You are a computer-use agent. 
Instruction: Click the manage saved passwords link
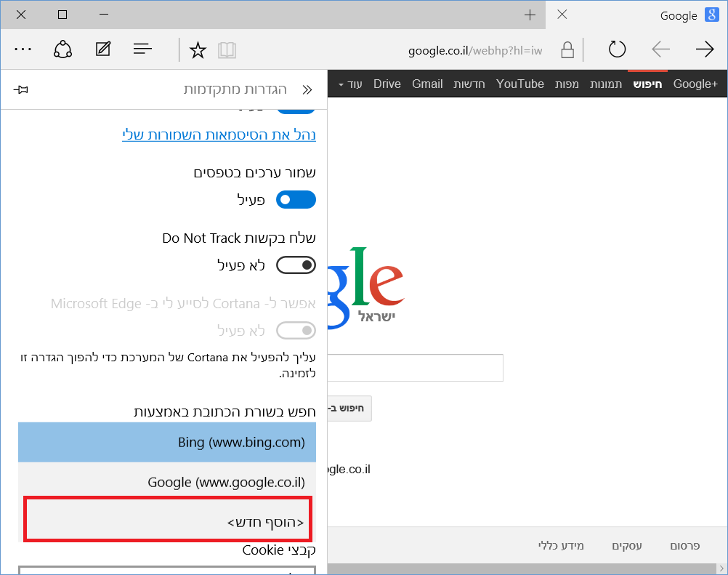click(x=219, y=134)
